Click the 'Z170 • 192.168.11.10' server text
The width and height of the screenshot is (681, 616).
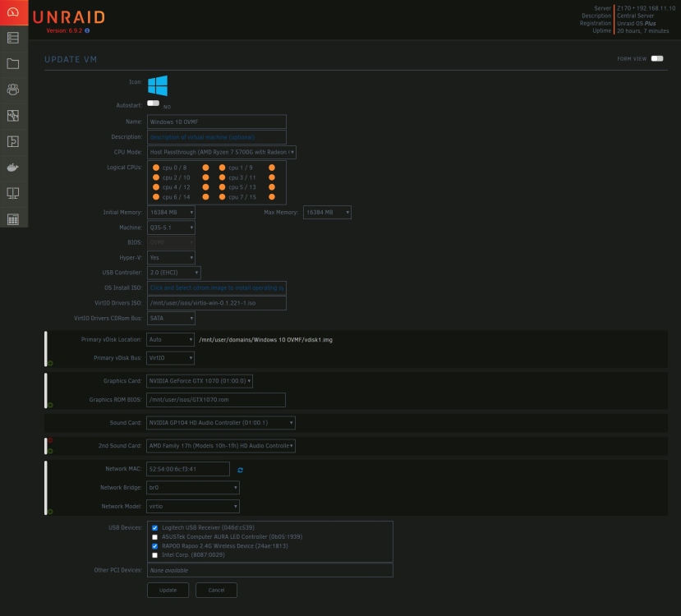click(x=646, y=8)
